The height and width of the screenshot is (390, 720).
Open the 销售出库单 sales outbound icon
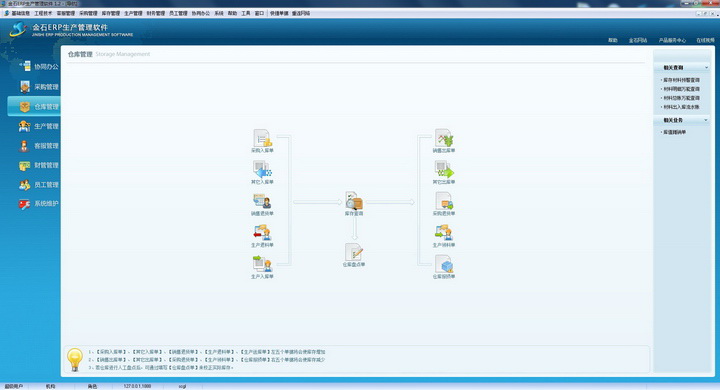(x=444, y=138)
